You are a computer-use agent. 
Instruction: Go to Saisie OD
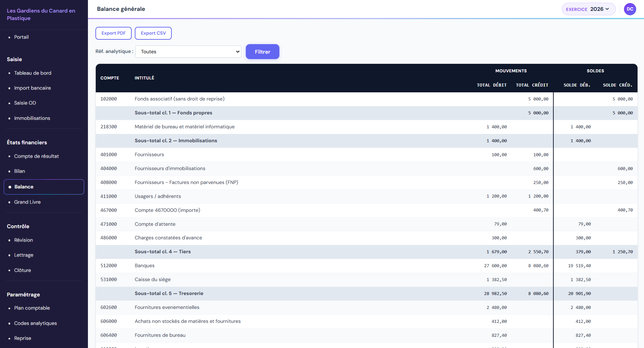tap(25, 103)
